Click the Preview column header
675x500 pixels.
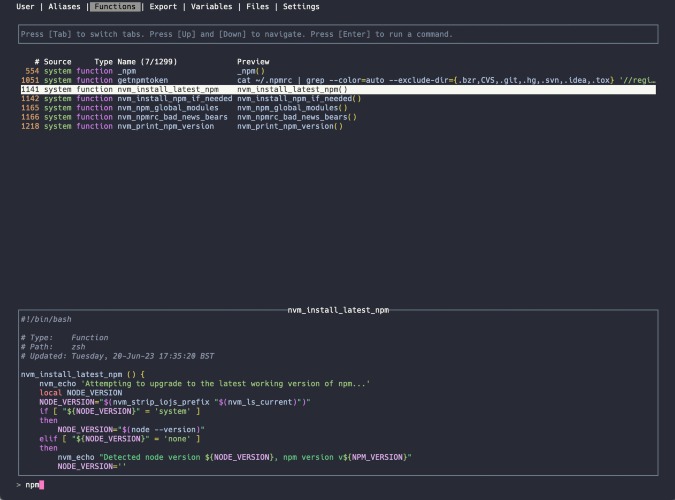[253, 62]
